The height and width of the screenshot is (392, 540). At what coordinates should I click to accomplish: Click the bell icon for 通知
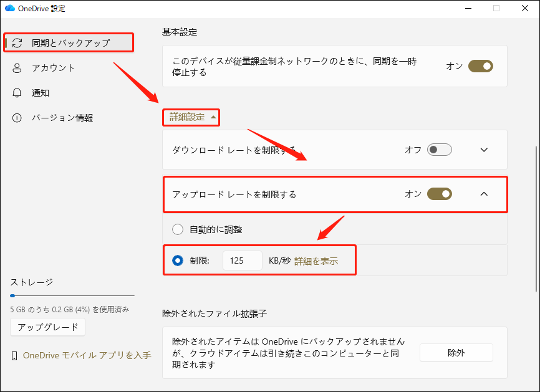[17, 92]
